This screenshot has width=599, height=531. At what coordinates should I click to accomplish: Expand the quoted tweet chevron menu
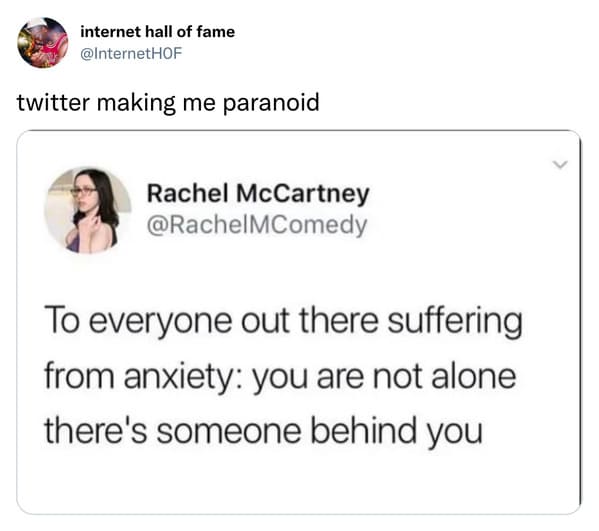[560, 165]
